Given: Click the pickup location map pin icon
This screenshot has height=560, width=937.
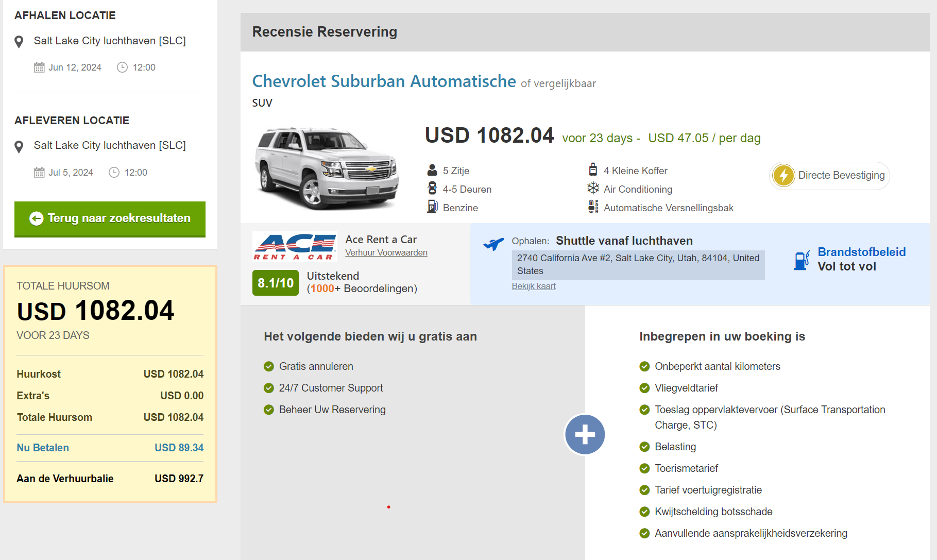Looking at the screenshot, I should (19, 42).
